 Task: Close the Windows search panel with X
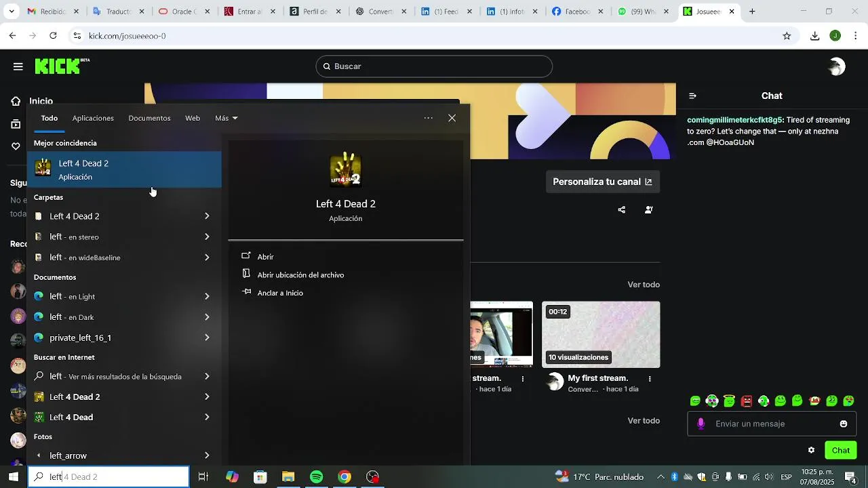tap(452, 118)
